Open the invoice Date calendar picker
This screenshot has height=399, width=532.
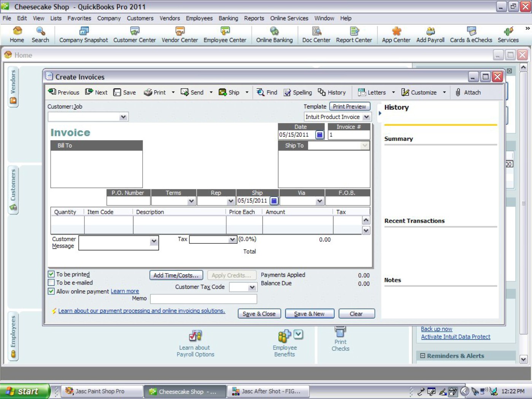coord(320,135)
